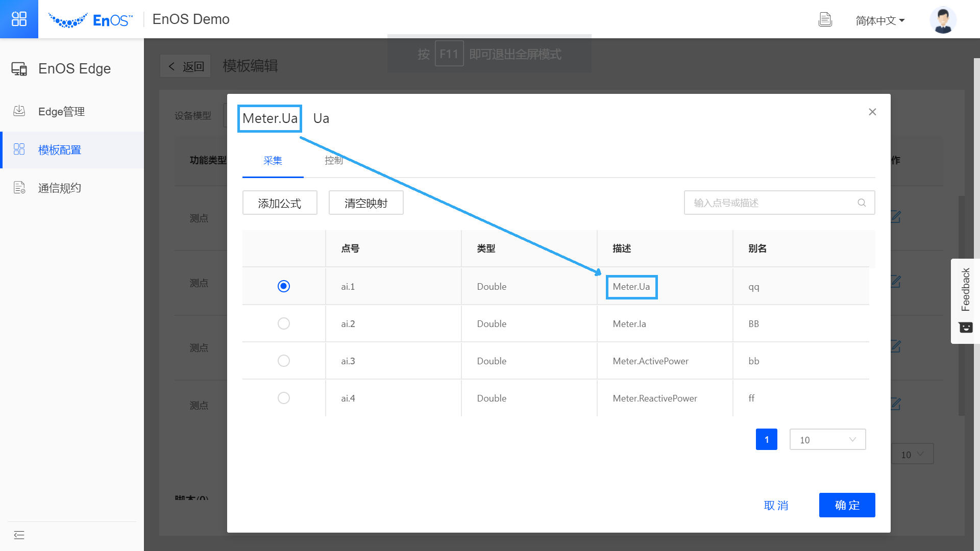980x551 pixels.
Task: Click the 模板配置 sidebar icon
Action: (19, 149)
